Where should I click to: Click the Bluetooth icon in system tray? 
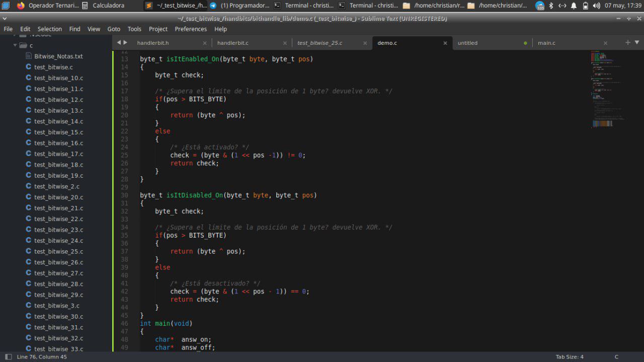point(550,6)
